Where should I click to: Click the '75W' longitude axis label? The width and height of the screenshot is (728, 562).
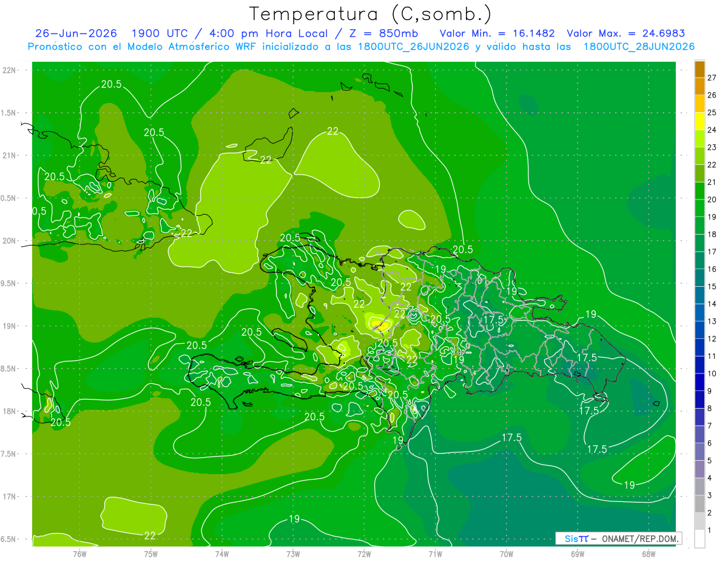151,554
